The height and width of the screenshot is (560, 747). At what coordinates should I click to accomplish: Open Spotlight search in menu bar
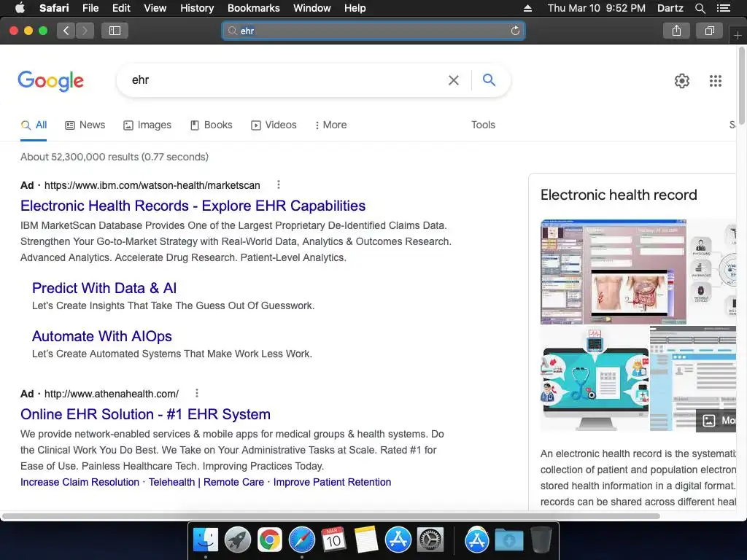700,8
